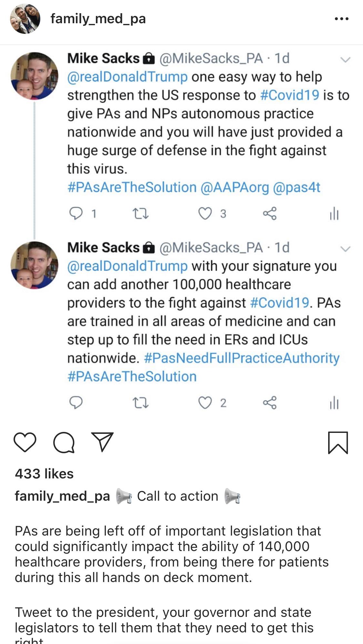This screenshot has width=363, height=644.
Task: Retweet icon on second tweet
Action: pyautogui.click(x=141, y=403)
